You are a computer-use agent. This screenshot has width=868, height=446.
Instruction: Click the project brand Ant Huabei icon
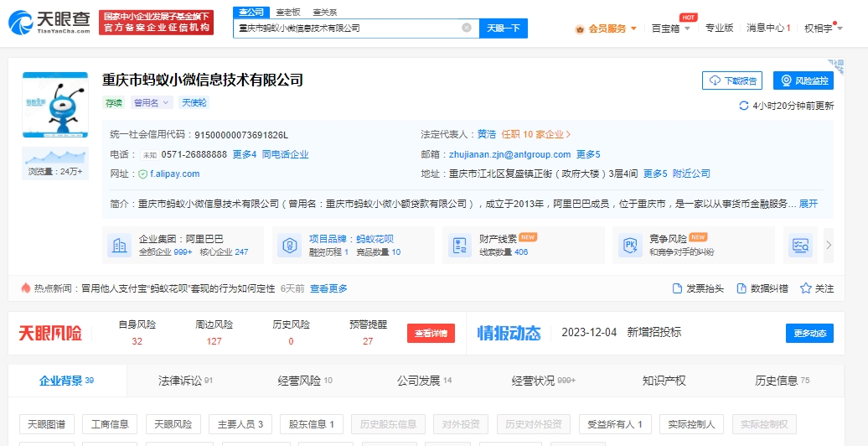[289, 245]
